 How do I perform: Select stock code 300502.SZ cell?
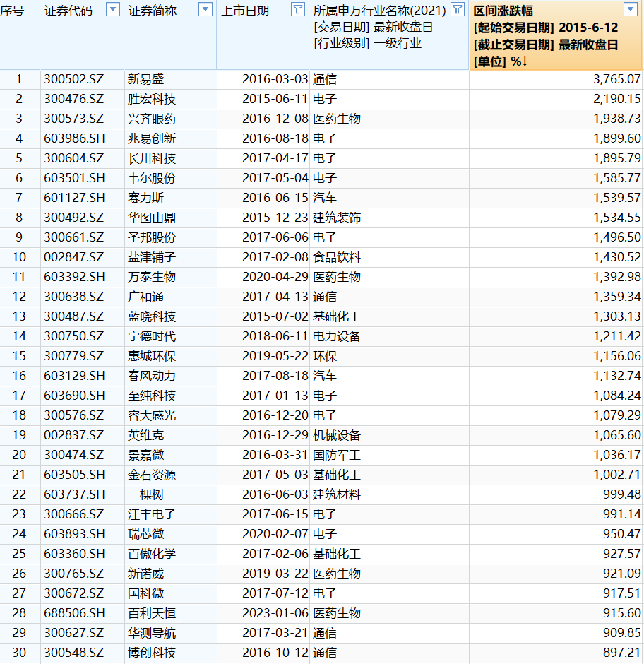[x=73, y=79]
